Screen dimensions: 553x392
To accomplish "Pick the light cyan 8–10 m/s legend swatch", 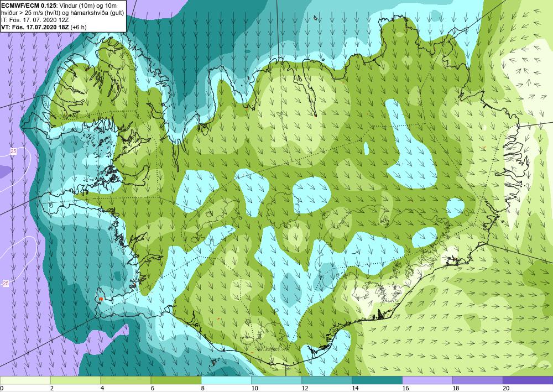I will click(x=226, y=380).
